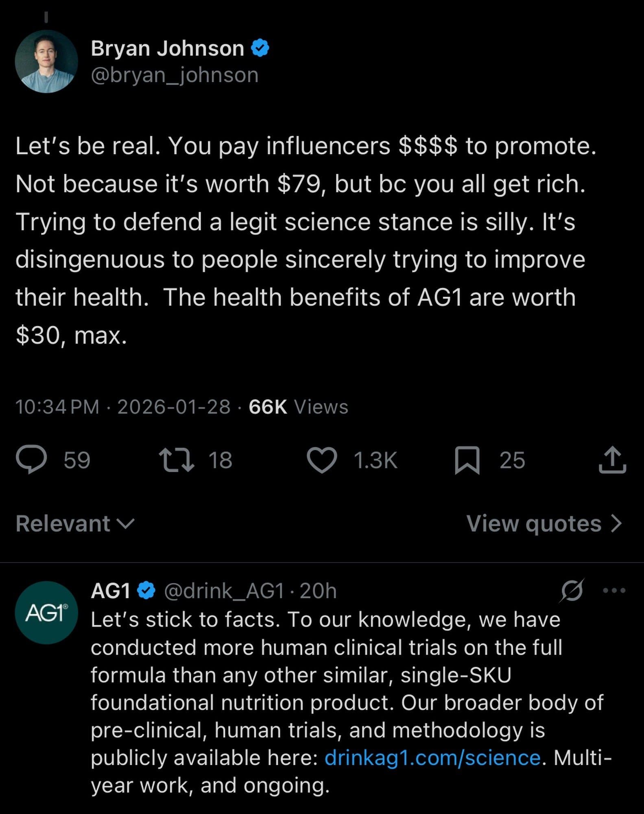
Task: Click AG1's verified checkmark badge
Action: 146,591
